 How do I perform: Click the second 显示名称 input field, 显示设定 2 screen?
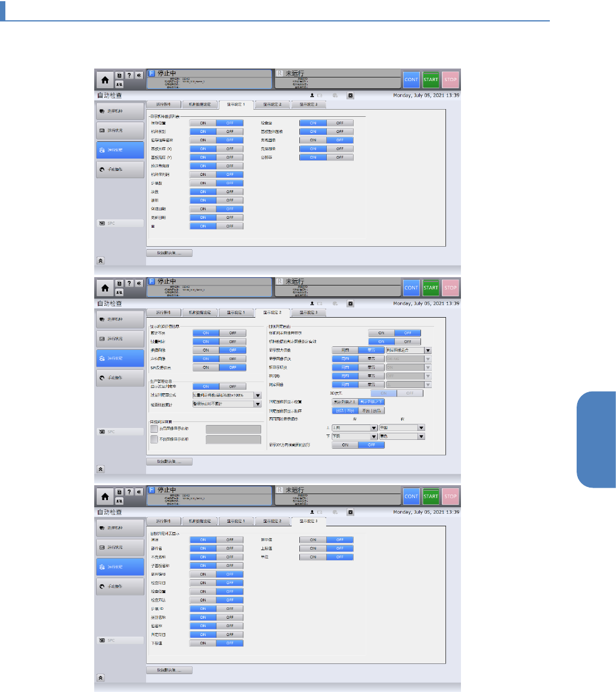234,439
